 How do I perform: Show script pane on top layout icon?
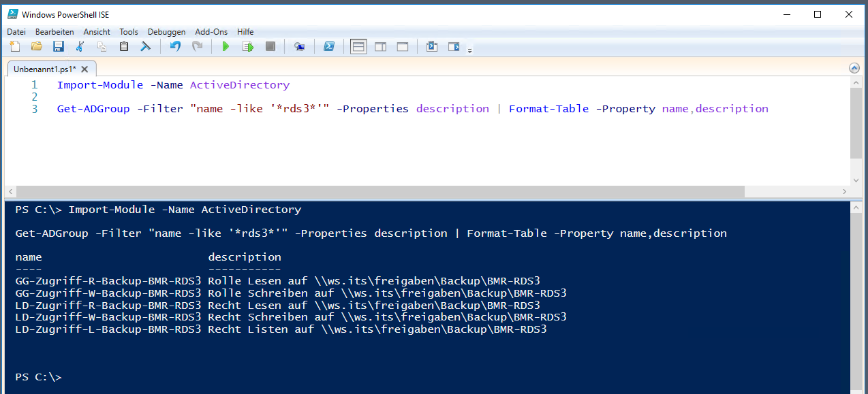[x=358, y=47]
